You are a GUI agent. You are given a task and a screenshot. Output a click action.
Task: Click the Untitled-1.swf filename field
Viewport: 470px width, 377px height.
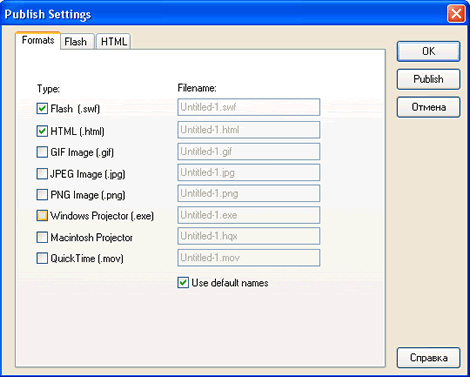249,107
